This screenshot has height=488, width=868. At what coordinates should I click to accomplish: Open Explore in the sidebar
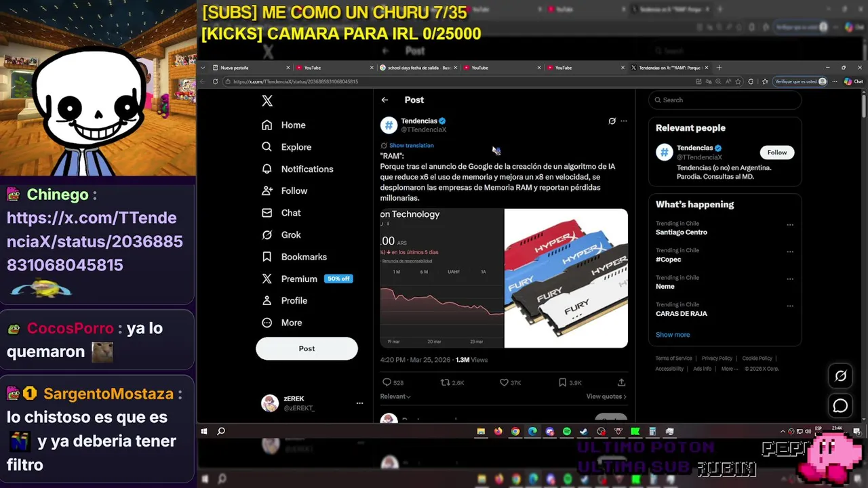tap(286, 147)
